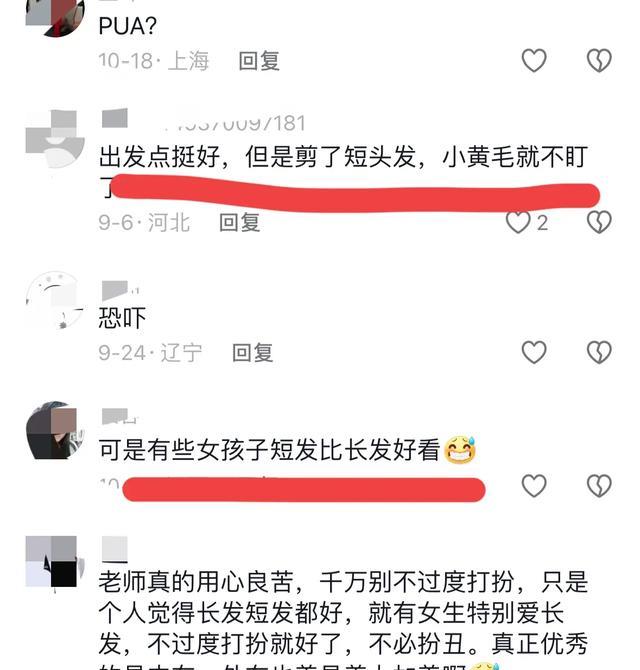
Task: Dislike the PUA? comment
Action: coord(599,60)
